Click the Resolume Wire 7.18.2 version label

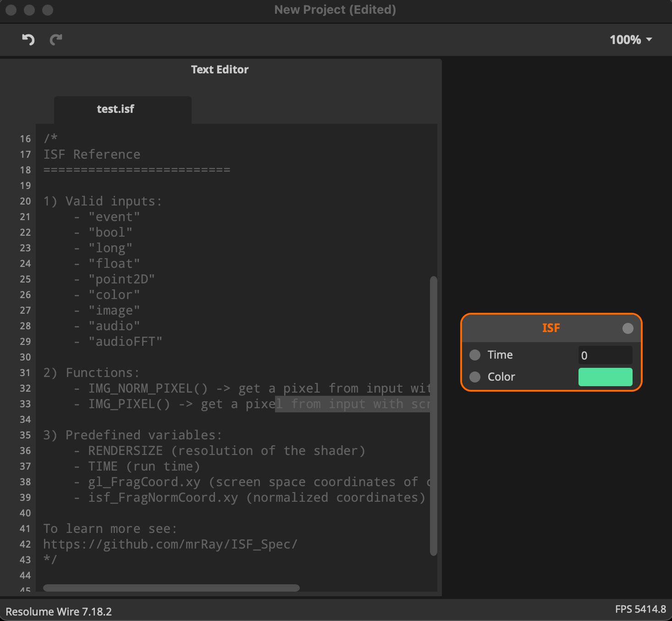[x=59, y=612]
